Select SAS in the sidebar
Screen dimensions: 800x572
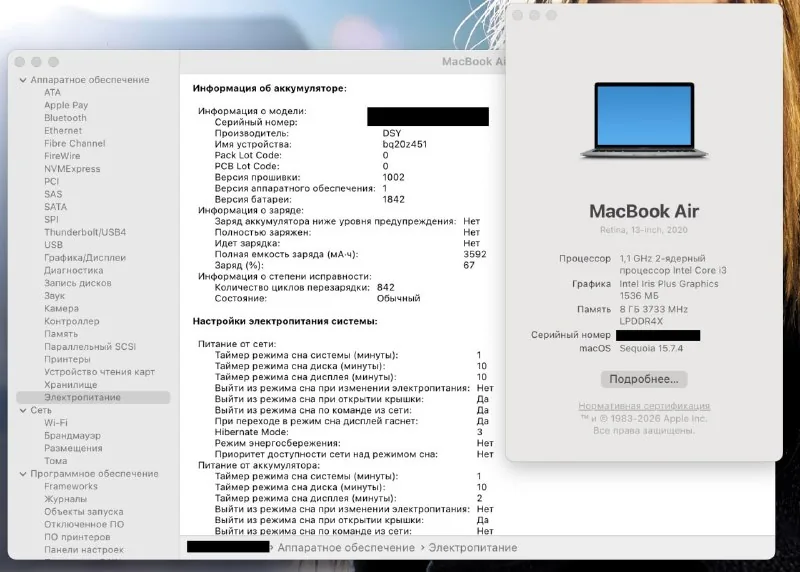pyautogui.click(x=53, y=194)
